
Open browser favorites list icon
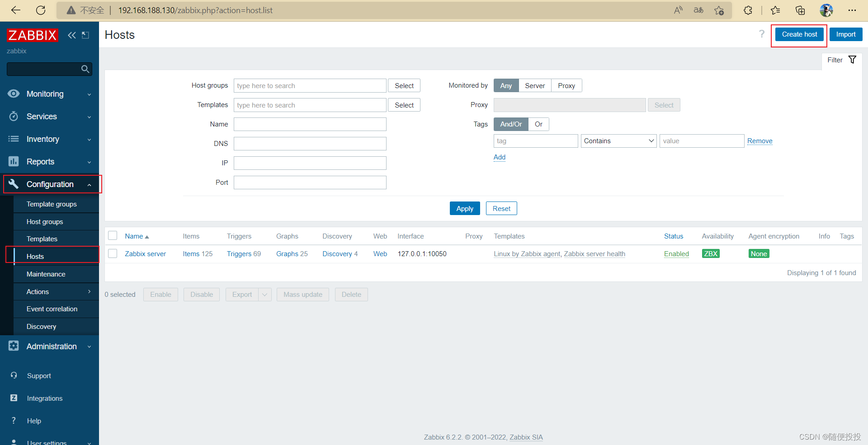[775, 10]
